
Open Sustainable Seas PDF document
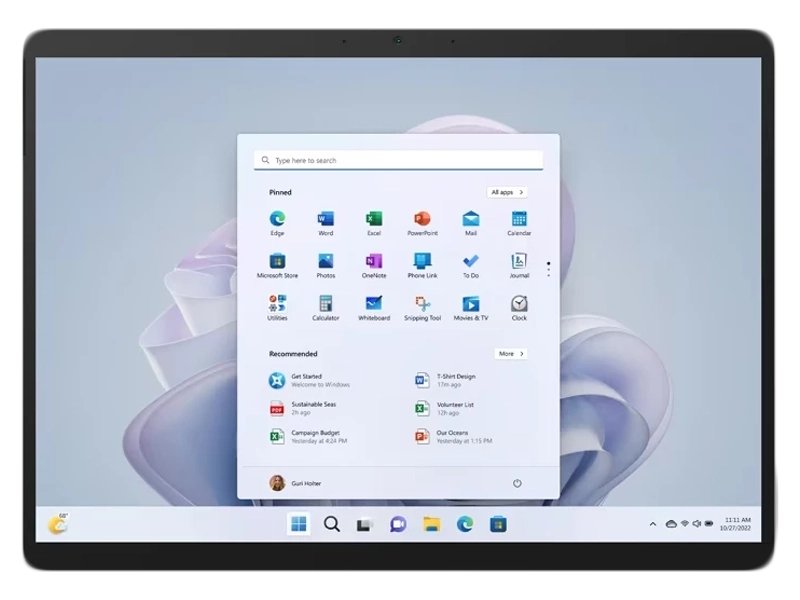point(303,408)
